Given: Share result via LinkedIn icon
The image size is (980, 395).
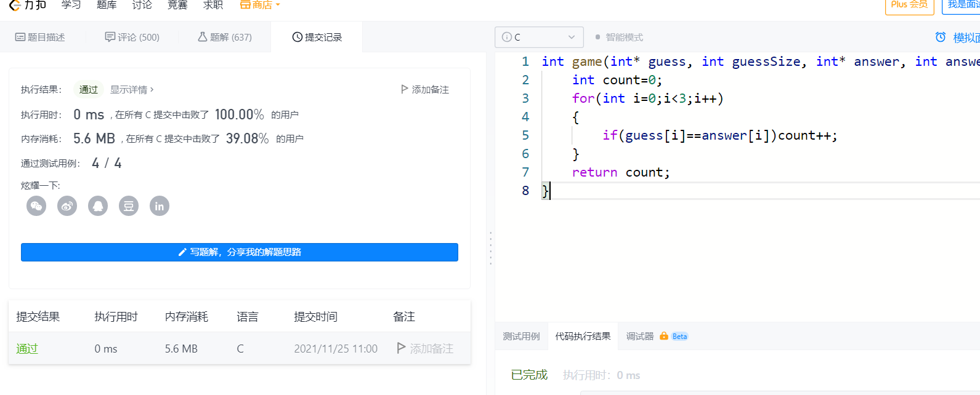Looking at the screenshot, I should click(160, 206).
